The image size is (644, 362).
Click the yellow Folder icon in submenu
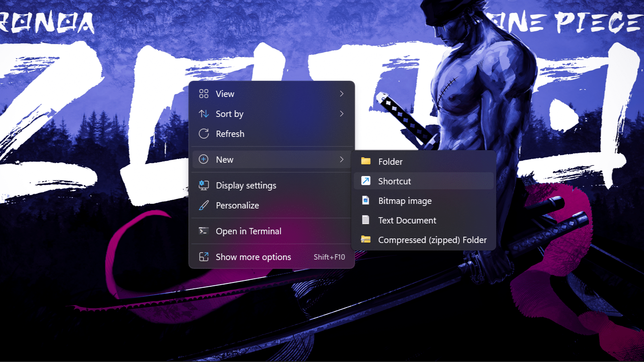tap(366, 161)
